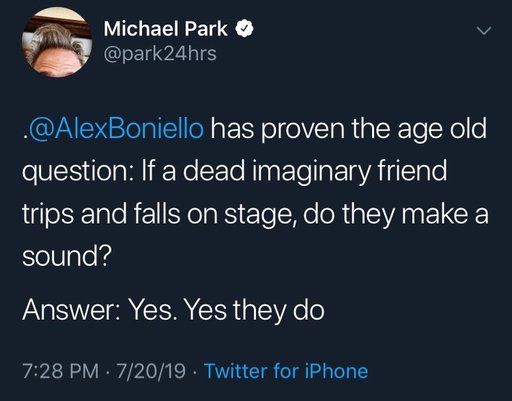Open the Michael Park display name

[165, 28]
